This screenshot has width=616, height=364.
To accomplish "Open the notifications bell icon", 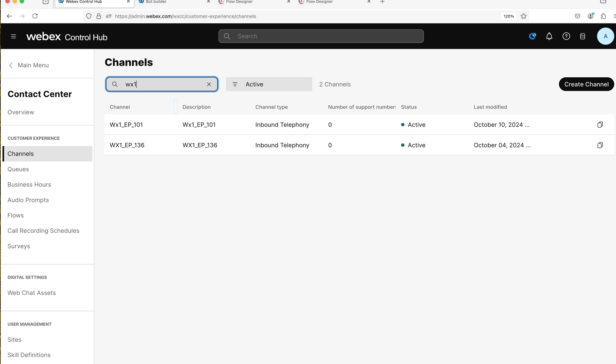I will (x=549, y=36).
